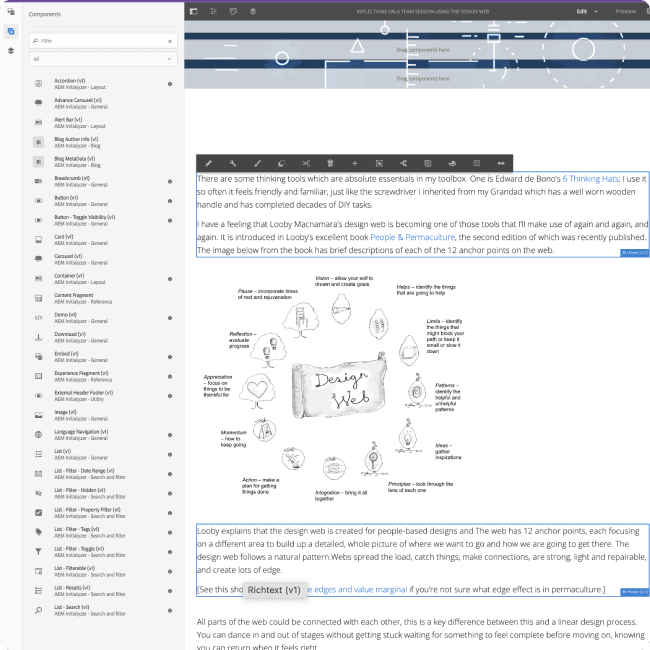The image size is (650, 650).
Task: Open the 'People & Permaculture' link
Action: coord(412,237)
